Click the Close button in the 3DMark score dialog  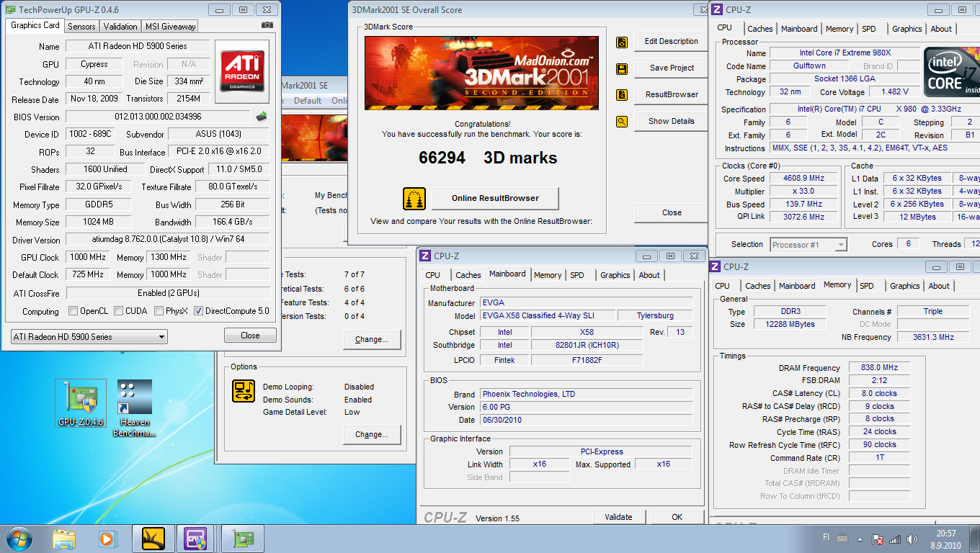click(672, 212)
